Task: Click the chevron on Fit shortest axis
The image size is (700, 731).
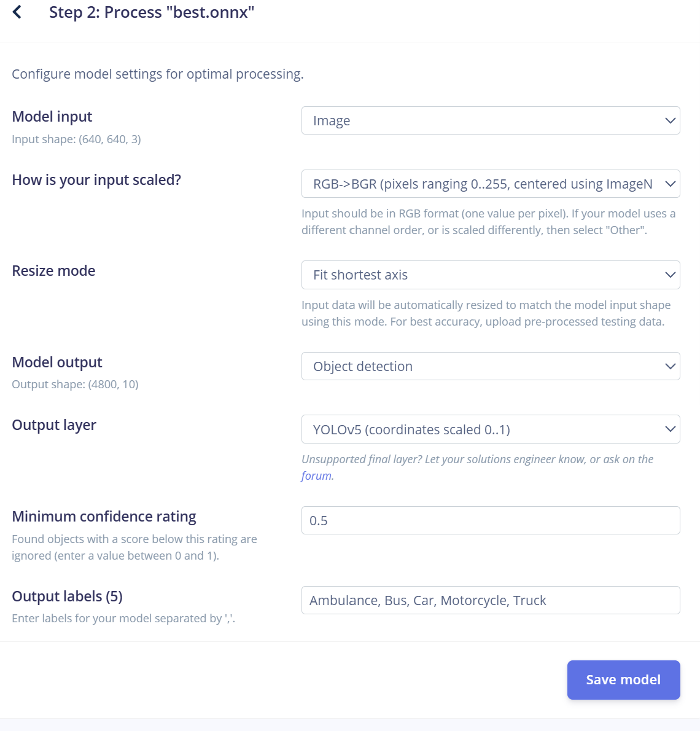Action: pos(670,275)
